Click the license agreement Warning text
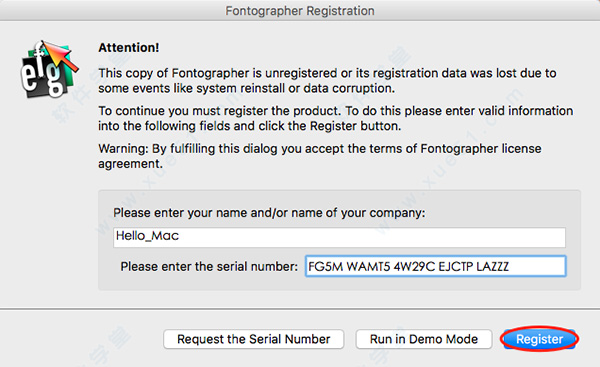Screen dimensions: 600x367 coord(320,156)
